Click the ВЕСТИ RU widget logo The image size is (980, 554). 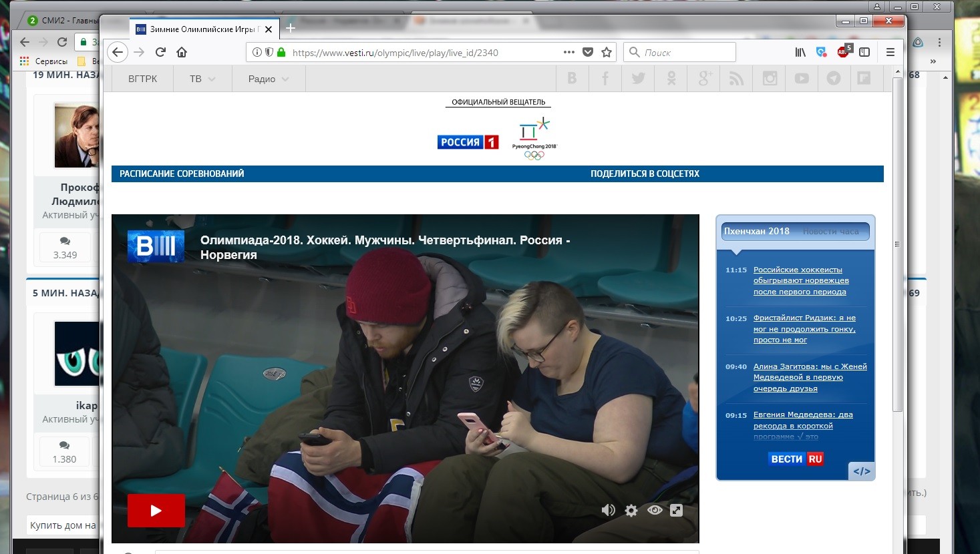tap(796, 459)
